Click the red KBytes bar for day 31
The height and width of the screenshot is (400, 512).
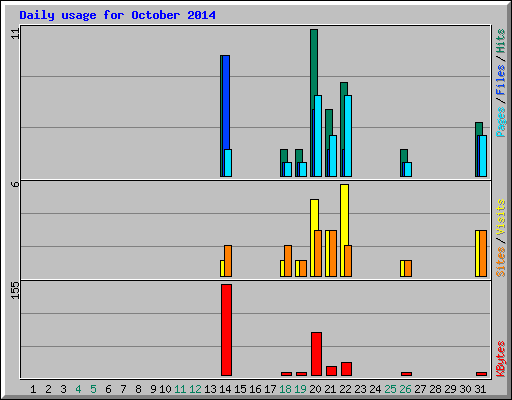point(481,374)
